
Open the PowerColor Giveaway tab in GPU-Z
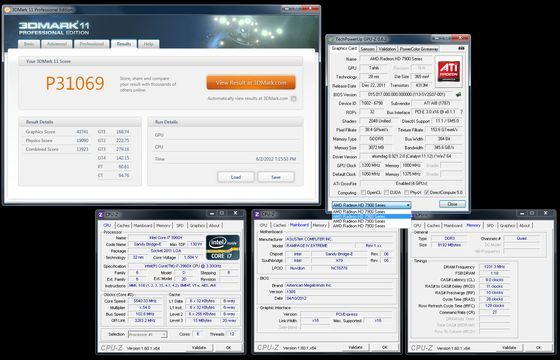pyautogui.click(x=419, y=49)
